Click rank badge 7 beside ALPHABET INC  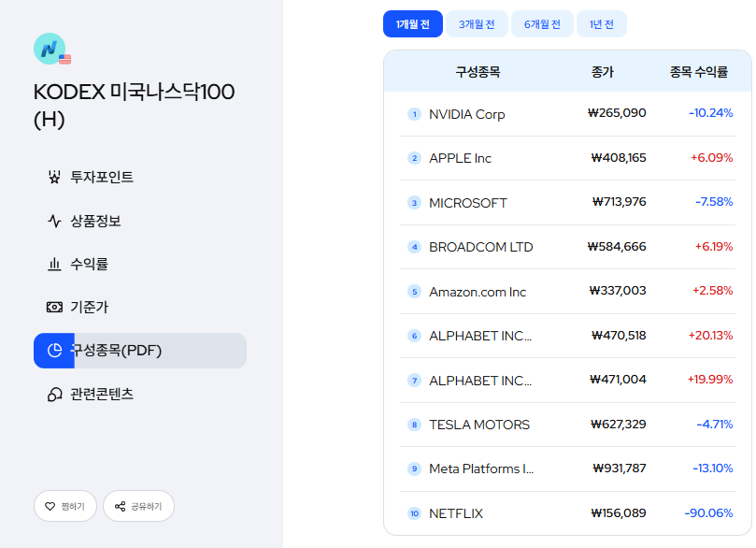coord(414,380)
